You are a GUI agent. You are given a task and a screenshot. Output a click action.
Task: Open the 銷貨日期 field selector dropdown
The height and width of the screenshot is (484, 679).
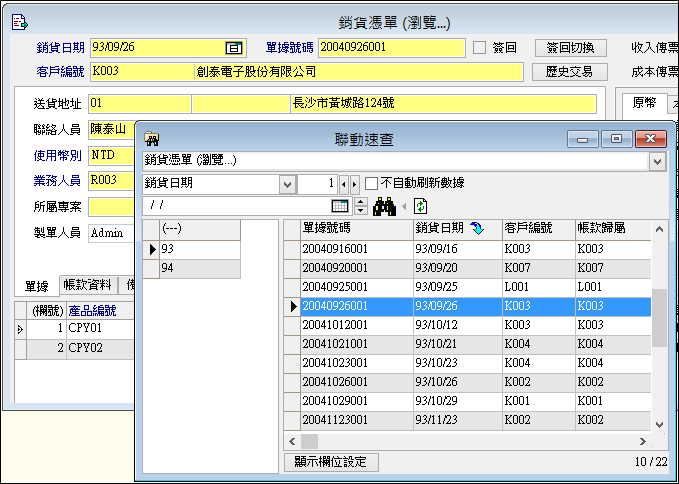tap(286, 184)
